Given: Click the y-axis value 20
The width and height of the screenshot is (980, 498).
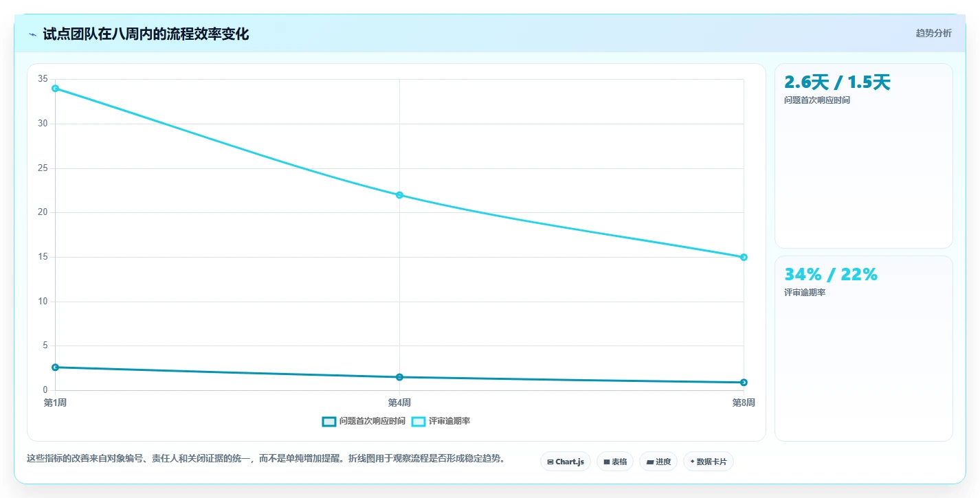Looking at the screenshot, I should 43,212.
